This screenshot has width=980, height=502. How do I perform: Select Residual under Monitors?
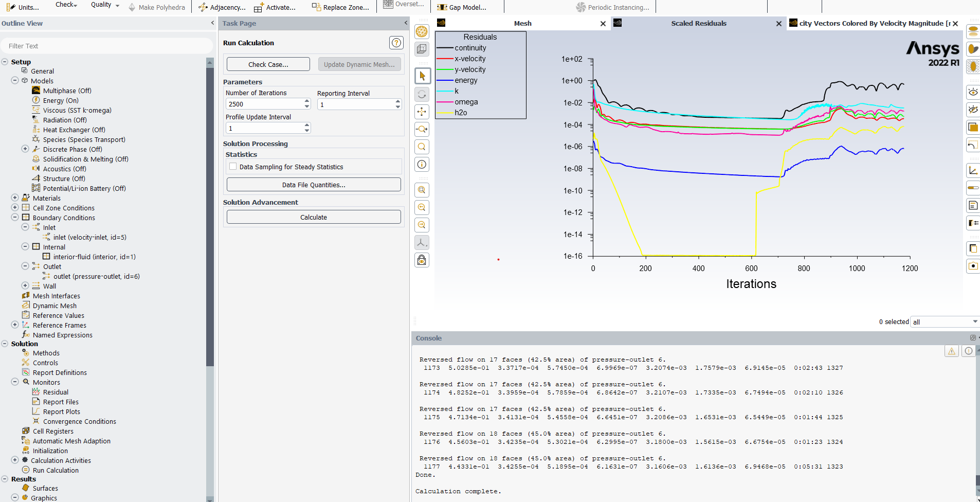(x=56, y=392)
